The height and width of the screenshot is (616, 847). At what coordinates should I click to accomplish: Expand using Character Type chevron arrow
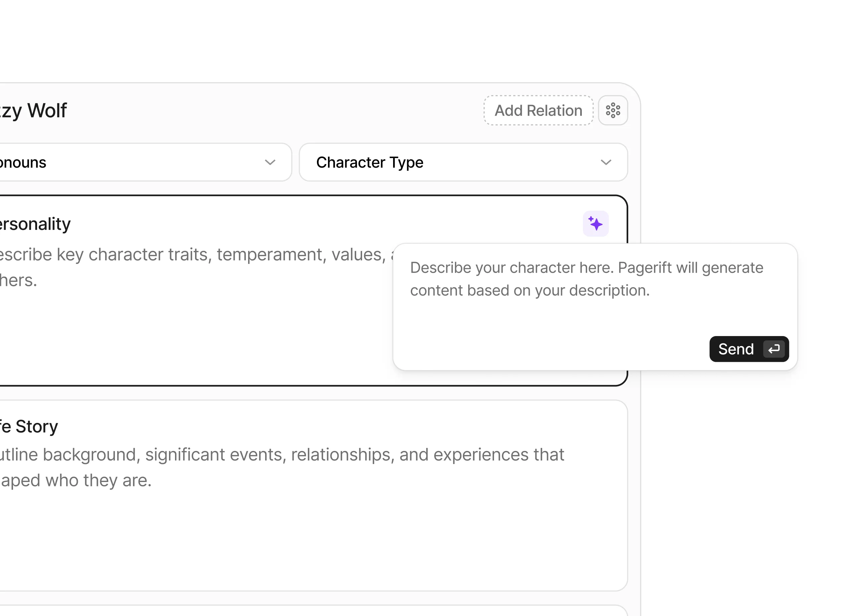606,162
